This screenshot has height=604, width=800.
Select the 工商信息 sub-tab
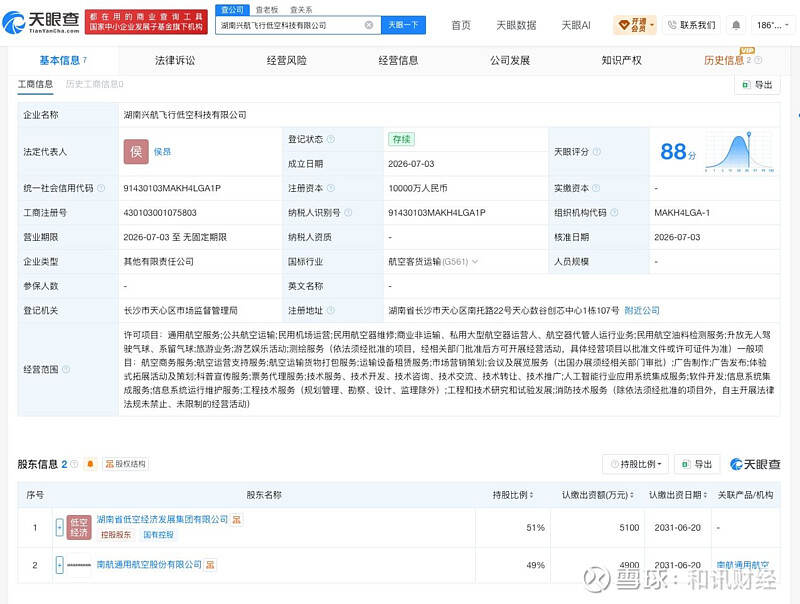click(x=35, y=84)
